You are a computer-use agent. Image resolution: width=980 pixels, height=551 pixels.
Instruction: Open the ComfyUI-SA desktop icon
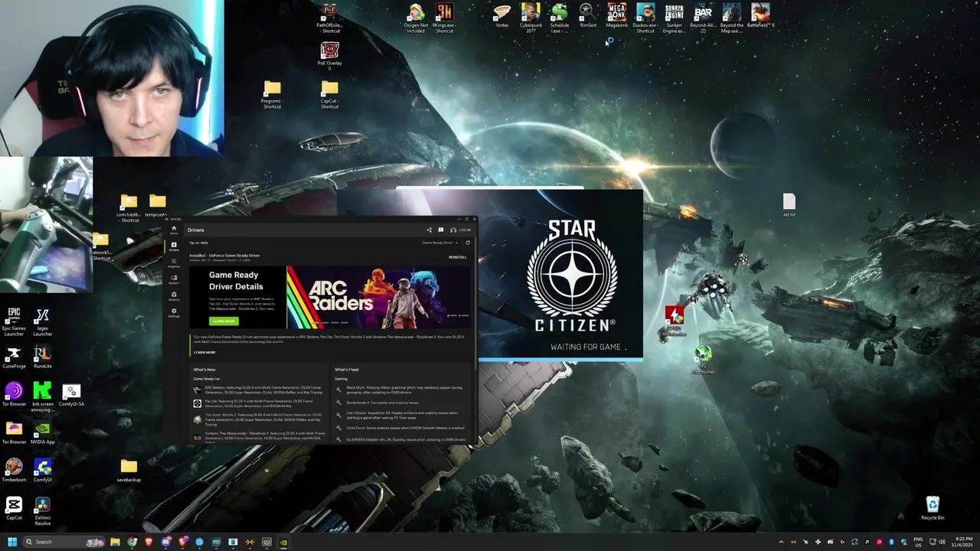coord(71,395)
